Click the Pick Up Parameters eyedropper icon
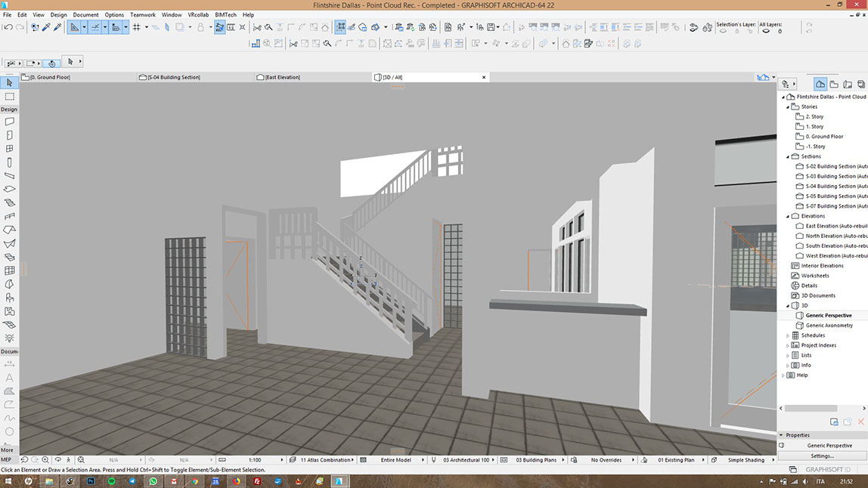Viewport: 868px width, 488px height. click(46, 27)
